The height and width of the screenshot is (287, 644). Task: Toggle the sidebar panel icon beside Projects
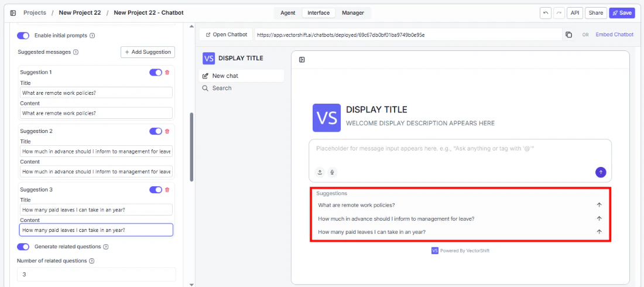[13, 13]
